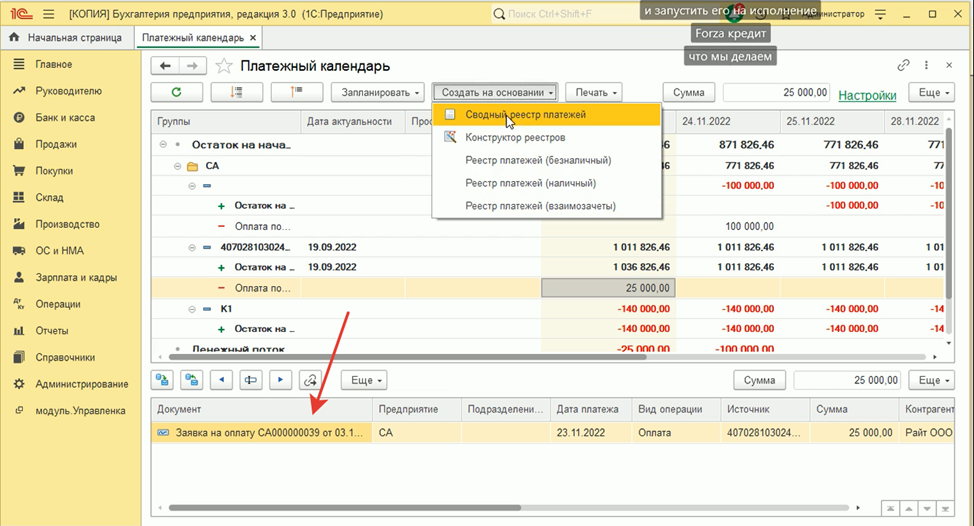The height and width of the screenshot is (526, 974).
Task: Open the Настройки link
Action: [867, 95]
